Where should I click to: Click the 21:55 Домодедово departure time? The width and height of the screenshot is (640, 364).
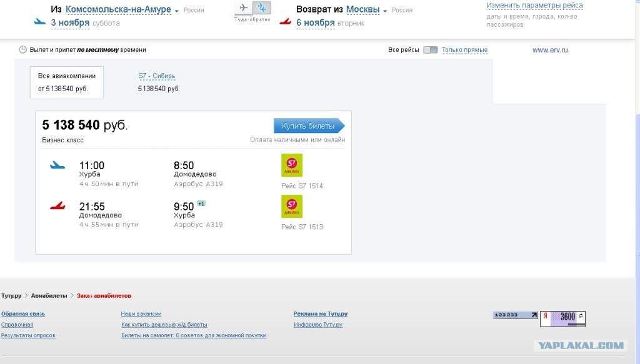(x=101, y=210)
